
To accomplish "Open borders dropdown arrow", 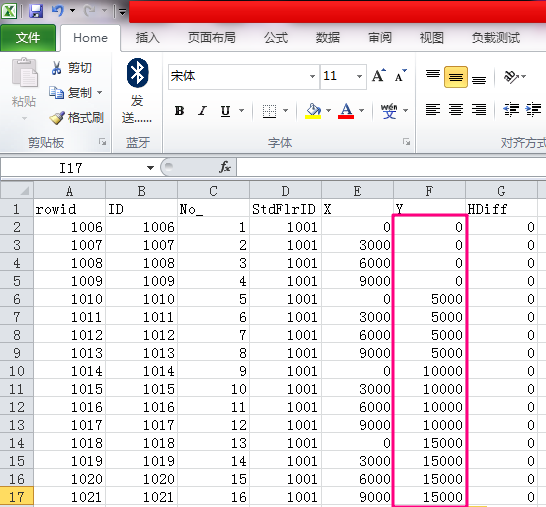I will coord(286,111).
